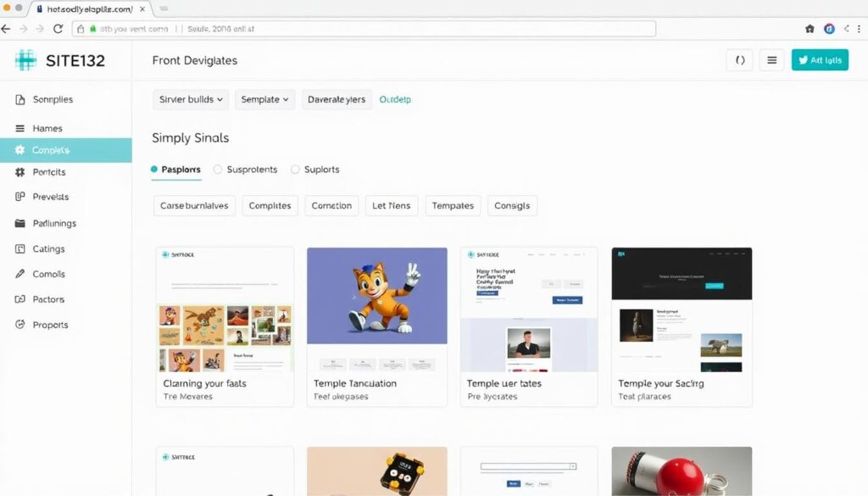Follow the Oudetp link

click(395, 100)
